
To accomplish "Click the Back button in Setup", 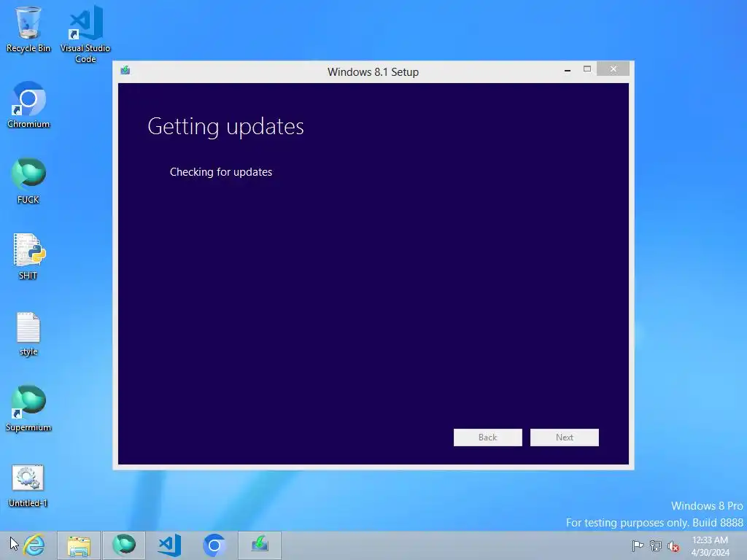I will pos(488,437).
